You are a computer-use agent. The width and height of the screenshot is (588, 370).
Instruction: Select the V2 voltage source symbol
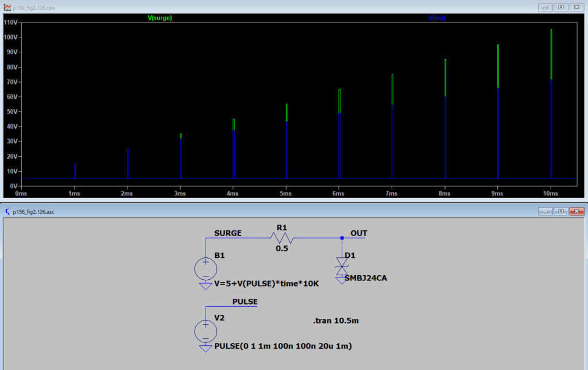tap(205, 332)
